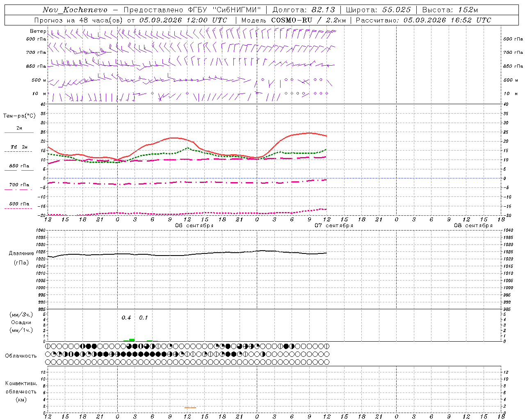525x420 pixels.
Task: Click the 0.4 precipitation amount value
Action: click(126, 317)
